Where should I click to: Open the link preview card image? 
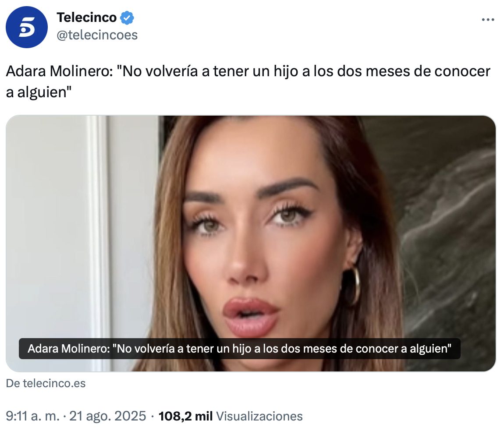coord(251,244)
